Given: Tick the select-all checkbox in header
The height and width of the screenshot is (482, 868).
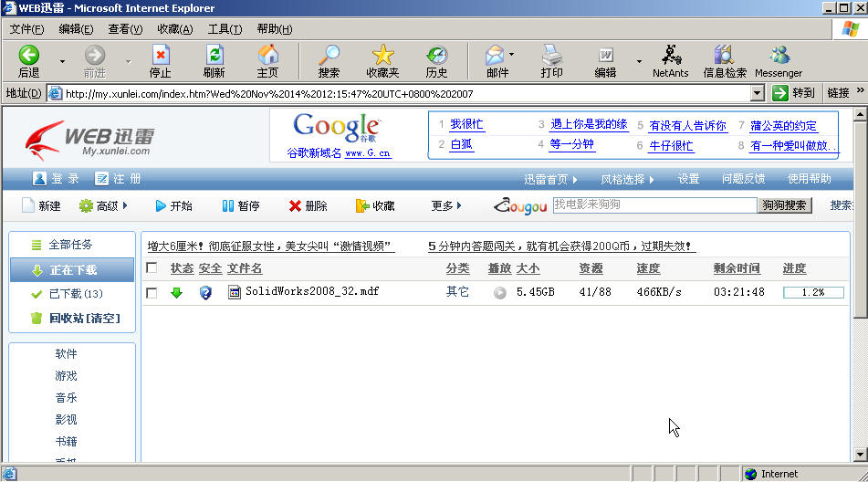Looking at the screenshot, I should (x=152, y=267).
